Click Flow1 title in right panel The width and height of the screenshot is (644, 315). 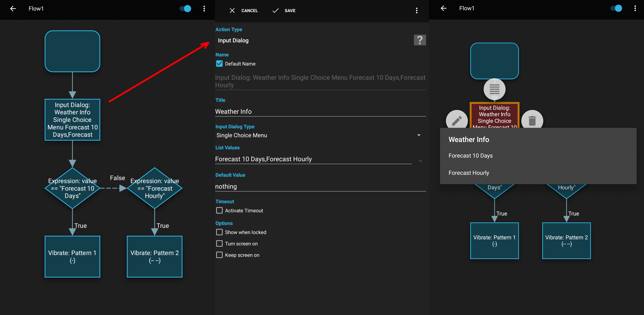467,8
